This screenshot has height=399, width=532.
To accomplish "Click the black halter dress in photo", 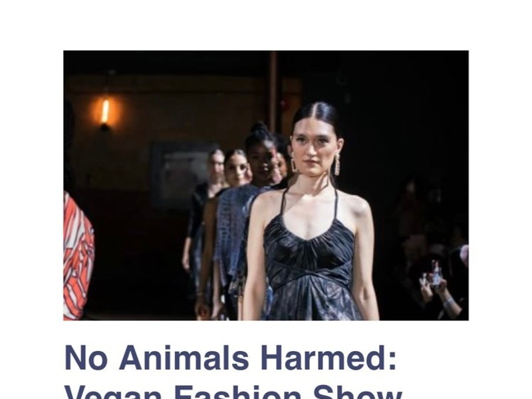I will pos(309,268).
